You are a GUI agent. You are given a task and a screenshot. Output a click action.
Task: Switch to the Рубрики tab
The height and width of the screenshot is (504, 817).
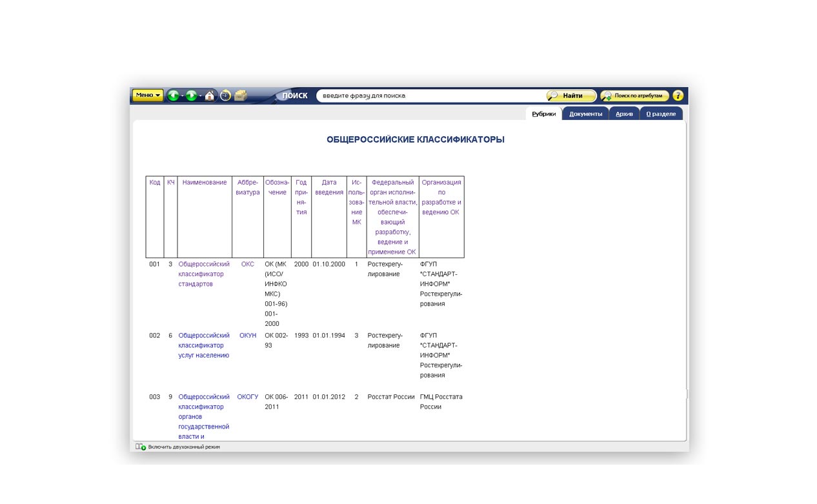coord(544,114)
